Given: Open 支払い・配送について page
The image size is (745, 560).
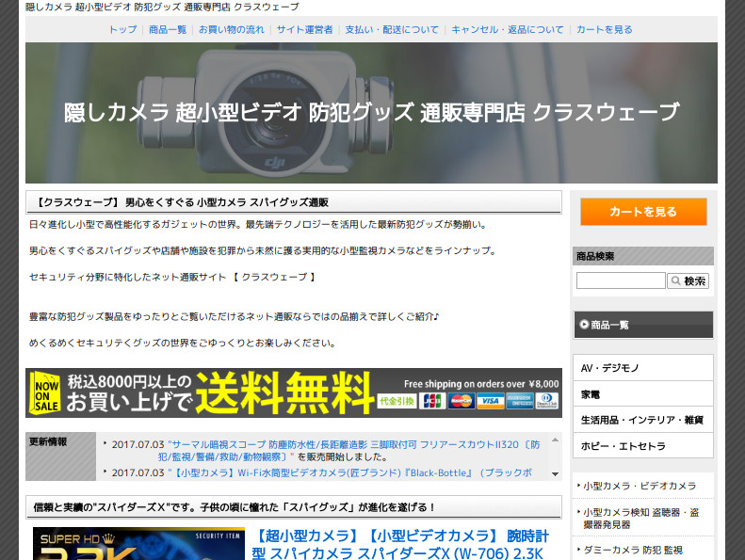Looking at the screenshot, I should click(392, 29).
